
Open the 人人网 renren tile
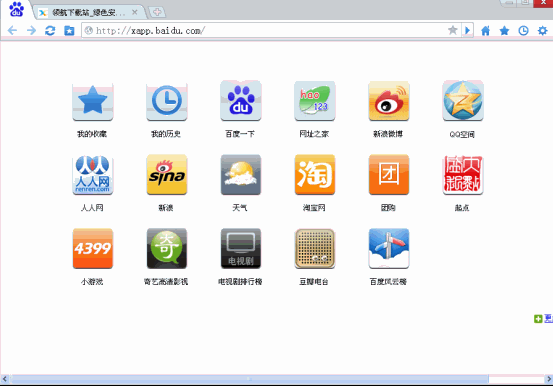pyautogui.click(x=93, y=175)
